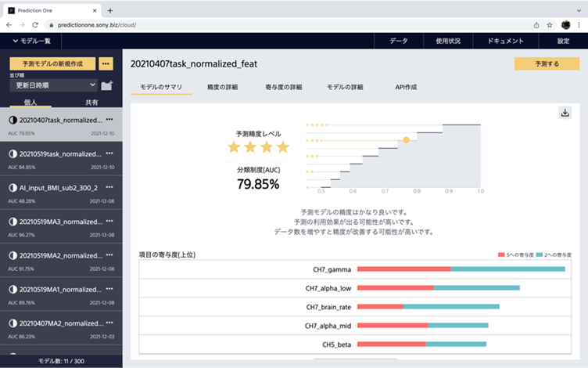The height and width of the screenshot is (368, 588).
Task: Switch to the モデルの詳細 tab
Action: (345, 87)
